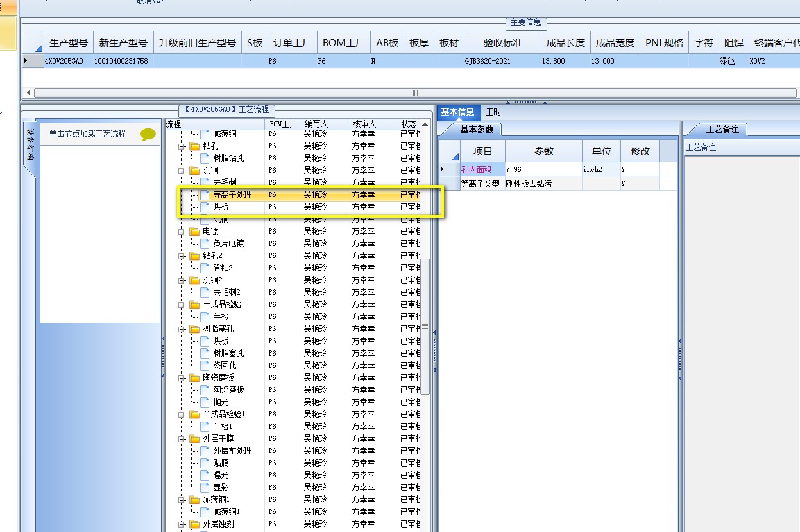Select the 【4X0V205GA0】工艺流程 tab

pos(226,110)
